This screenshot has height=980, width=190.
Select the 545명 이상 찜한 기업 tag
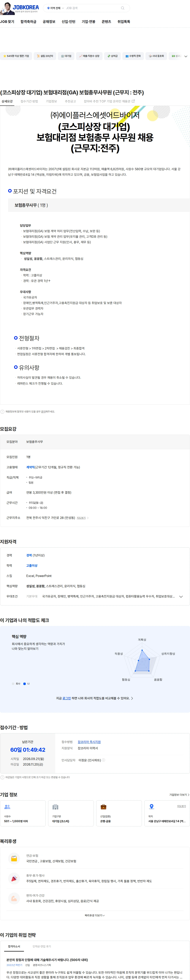click(x=16, y=56)
